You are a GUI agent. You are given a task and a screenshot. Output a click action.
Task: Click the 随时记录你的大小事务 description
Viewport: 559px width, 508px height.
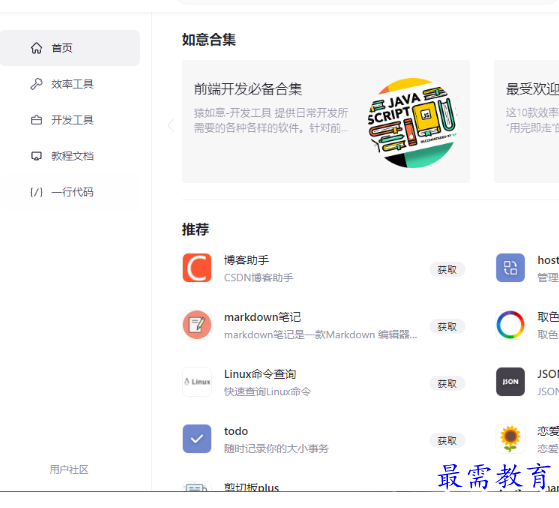(276, 449)
